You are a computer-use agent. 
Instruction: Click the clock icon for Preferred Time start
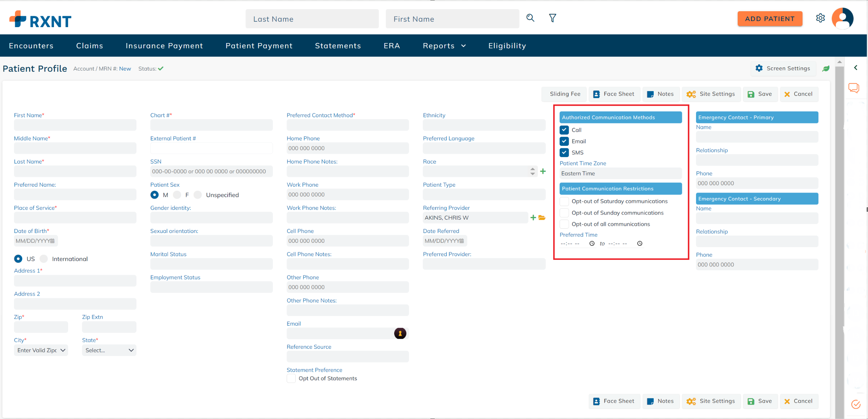pyautogui.click(x=592, y=243)
